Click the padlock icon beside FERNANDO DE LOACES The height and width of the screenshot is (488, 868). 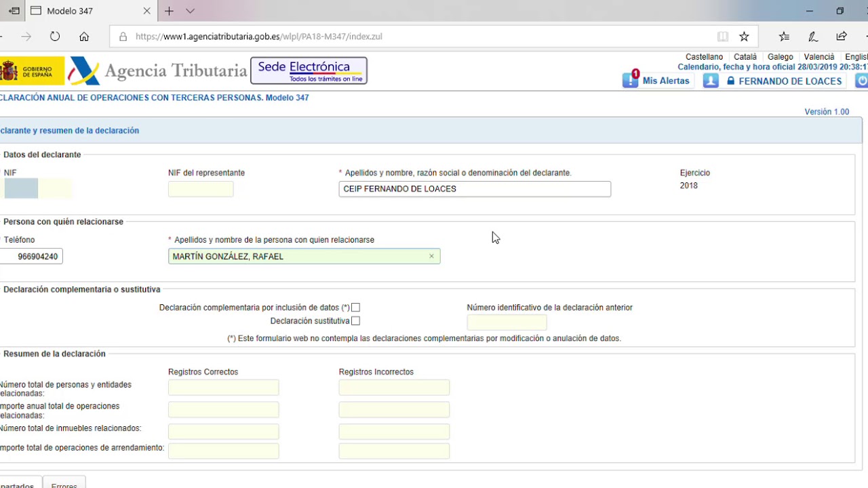click(730, 81)
